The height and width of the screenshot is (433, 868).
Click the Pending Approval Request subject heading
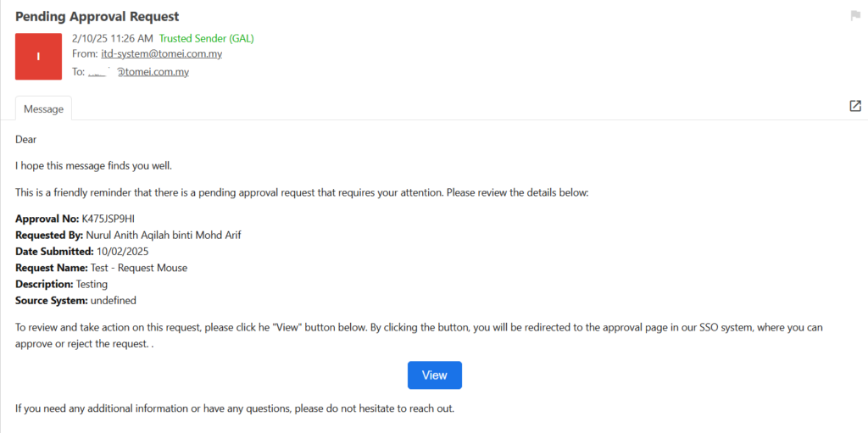[x=97, y=16]
